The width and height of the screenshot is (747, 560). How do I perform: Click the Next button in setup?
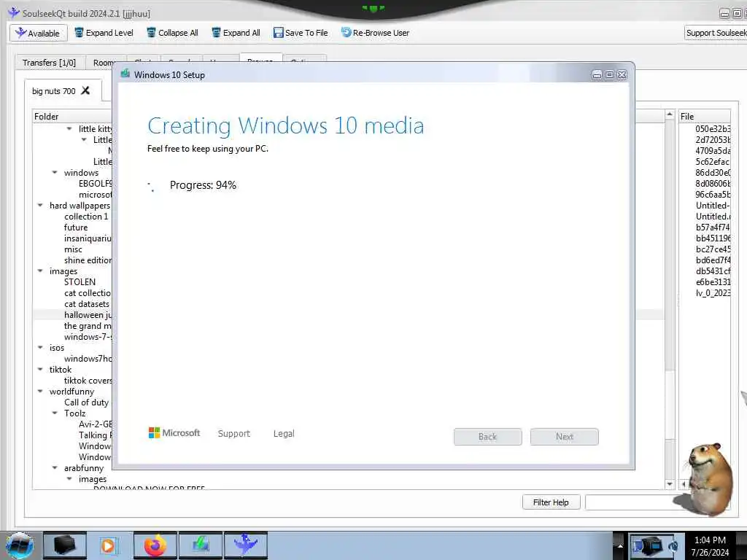pos(565,437)
